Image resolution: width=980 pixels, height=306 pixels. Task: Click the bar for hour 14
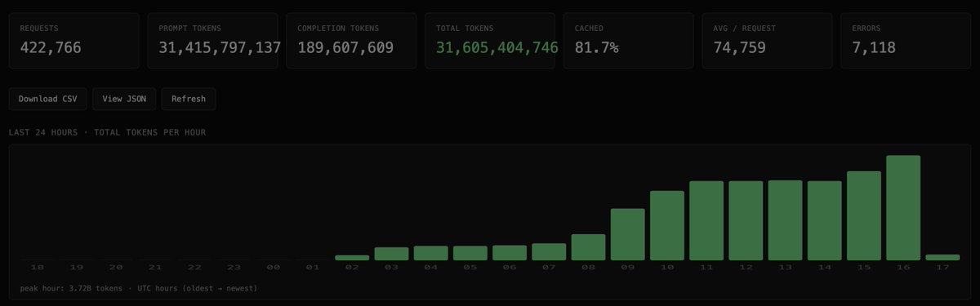(x=825, y=220)
